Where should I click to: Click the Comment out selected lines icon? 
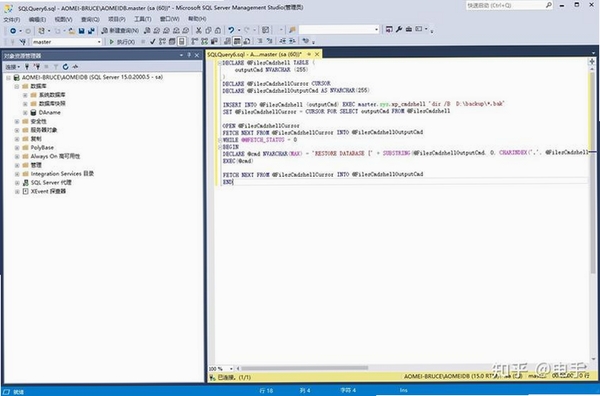(x=260, y=42)
